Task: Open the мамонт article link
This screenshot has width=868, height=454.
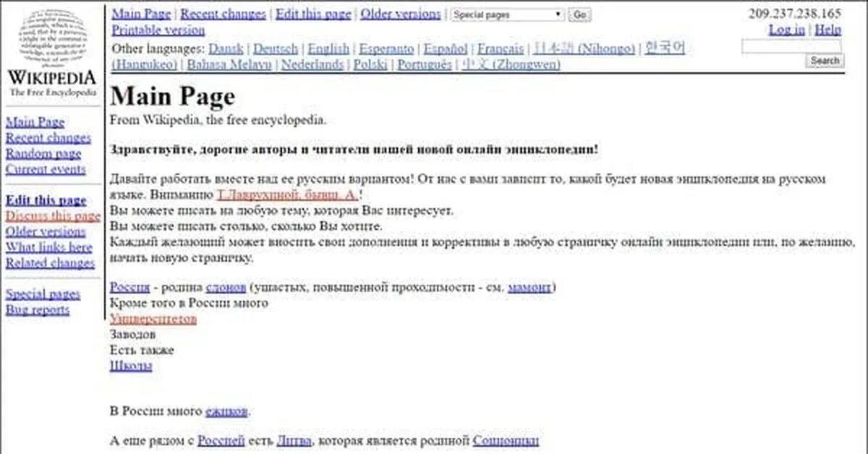Action: coord(529,287)
